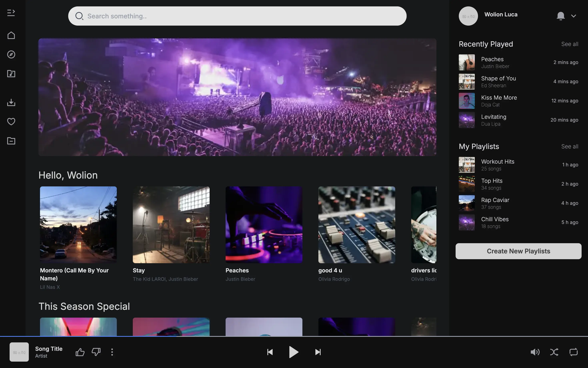Play Levitating by Dua Lipa
This screenshot has width=588, height=368.
518,120
